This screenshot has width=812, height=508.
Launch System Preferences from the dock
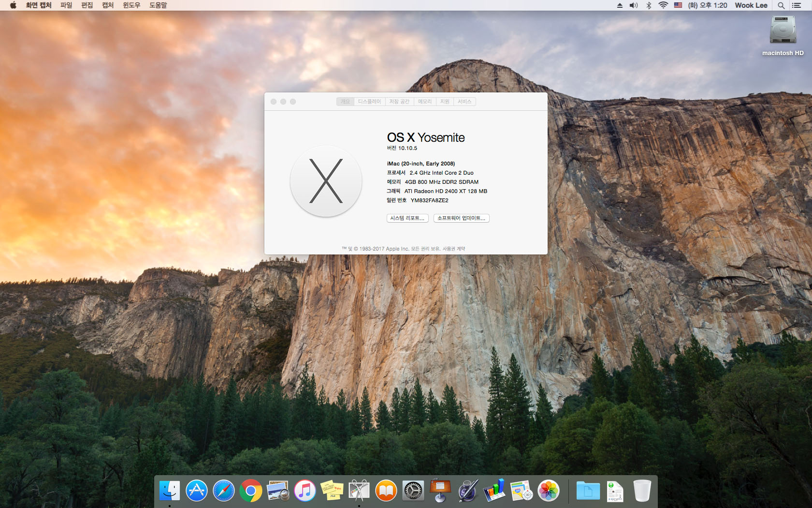coord(413,491)
